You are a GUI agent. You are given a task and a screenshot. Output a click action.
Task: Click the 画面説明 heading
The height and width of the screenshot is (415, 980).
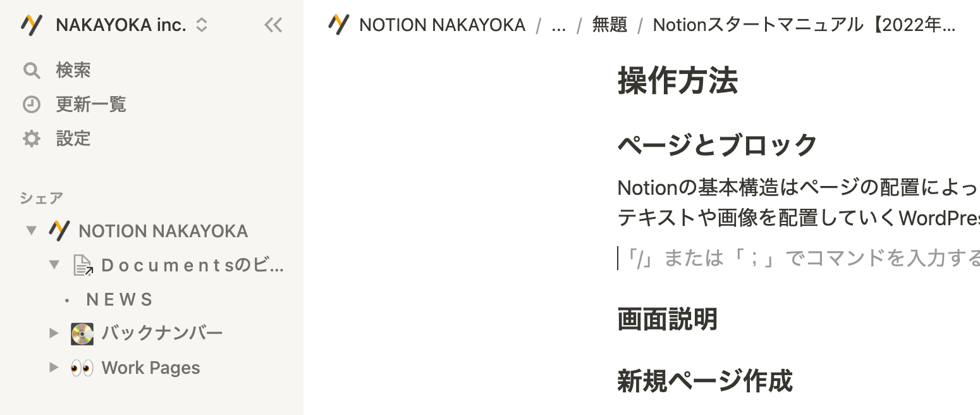[667, 319]
